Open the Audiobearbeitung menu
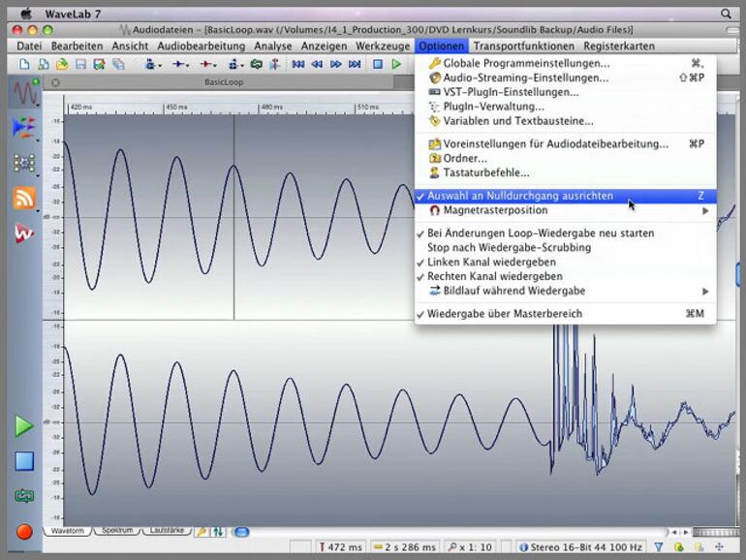 (202, 46)
